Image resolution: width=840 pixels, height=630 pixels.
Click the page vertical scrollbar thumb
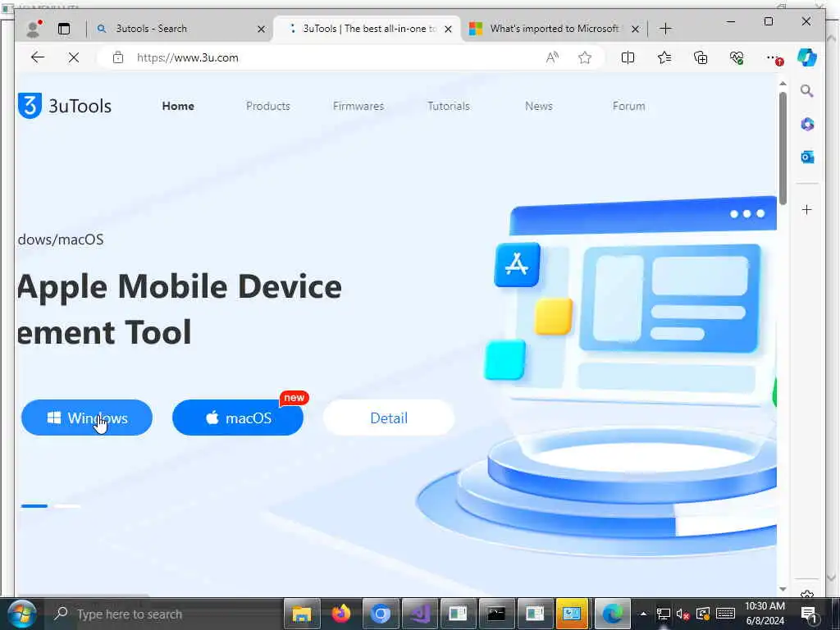783,148
